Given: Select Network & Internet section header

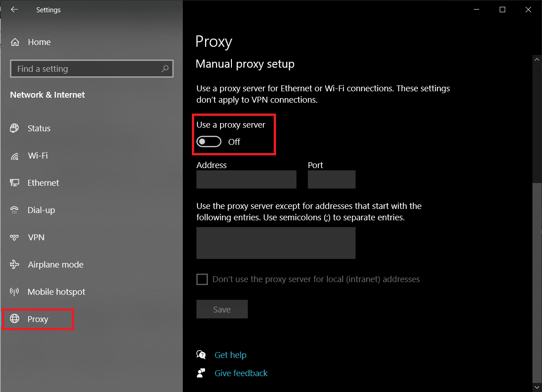Looking at the screenshot, I should pyautogui.click(x=47, y=94).
